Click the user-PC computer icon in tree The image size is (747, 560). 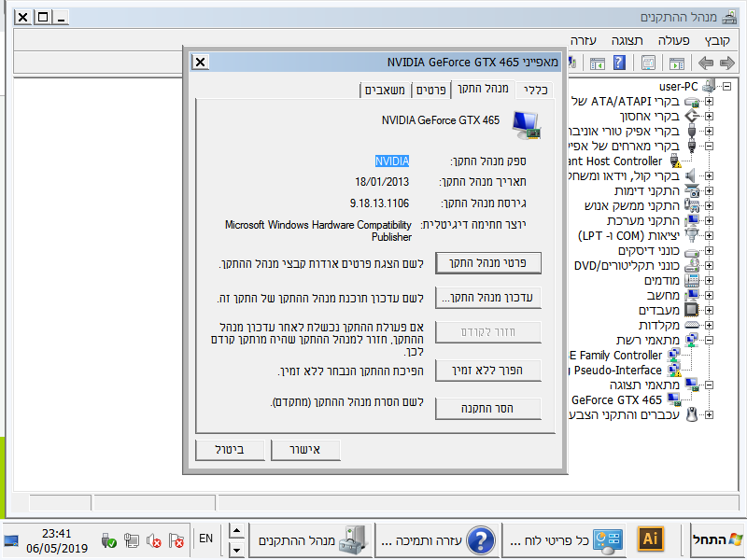pos(709,86)
